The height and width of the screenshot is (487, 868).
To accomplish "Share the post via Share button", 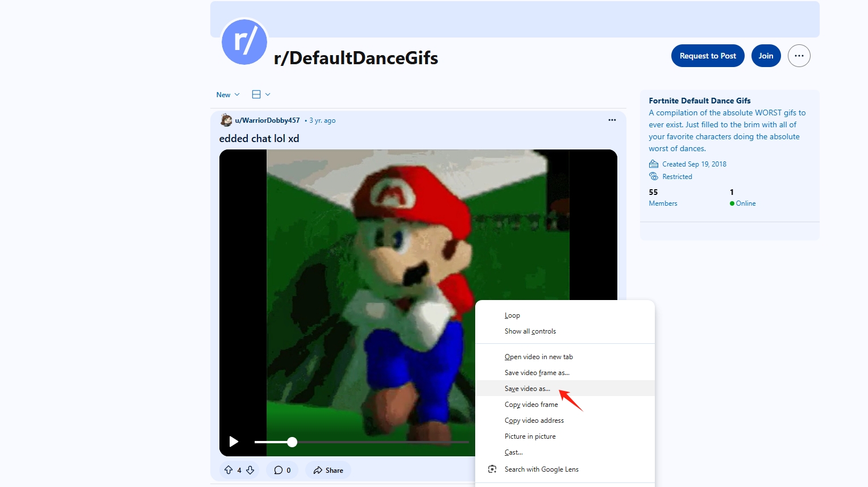I will coord(328,470).
